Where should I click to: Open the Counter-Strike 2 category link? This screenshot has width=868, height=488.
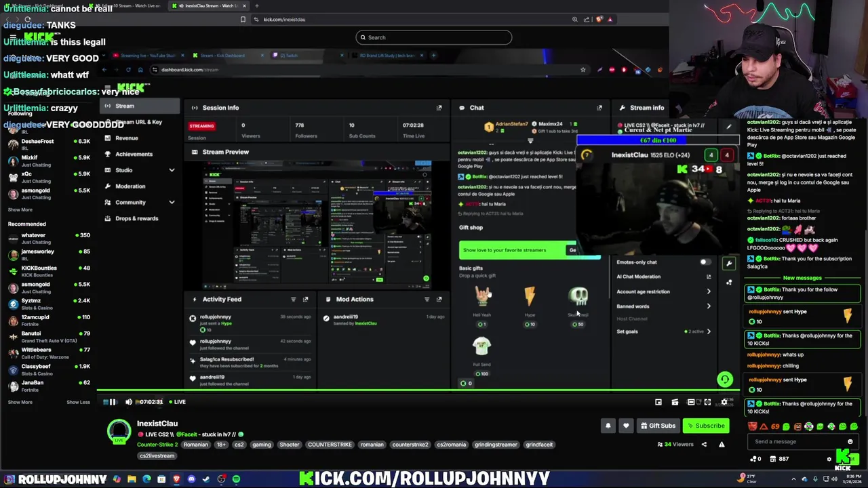coord(157,445)
